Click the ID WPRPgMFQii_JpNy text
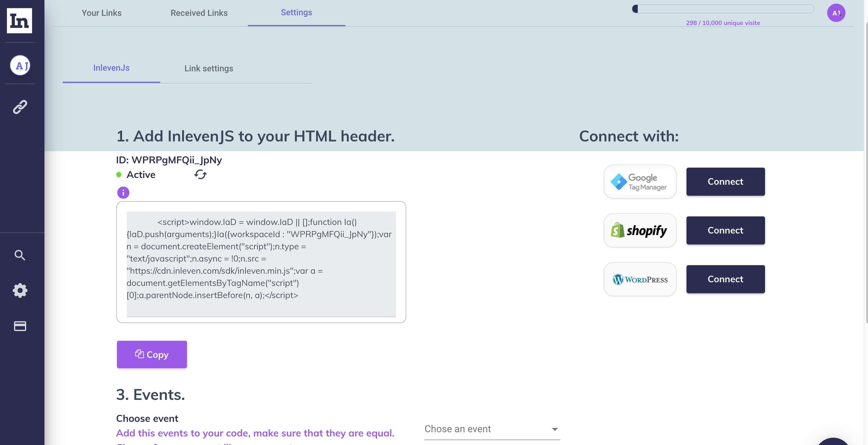Image resolution: width=868 pixels, height=445 pixels. click(x=169, y=160)
